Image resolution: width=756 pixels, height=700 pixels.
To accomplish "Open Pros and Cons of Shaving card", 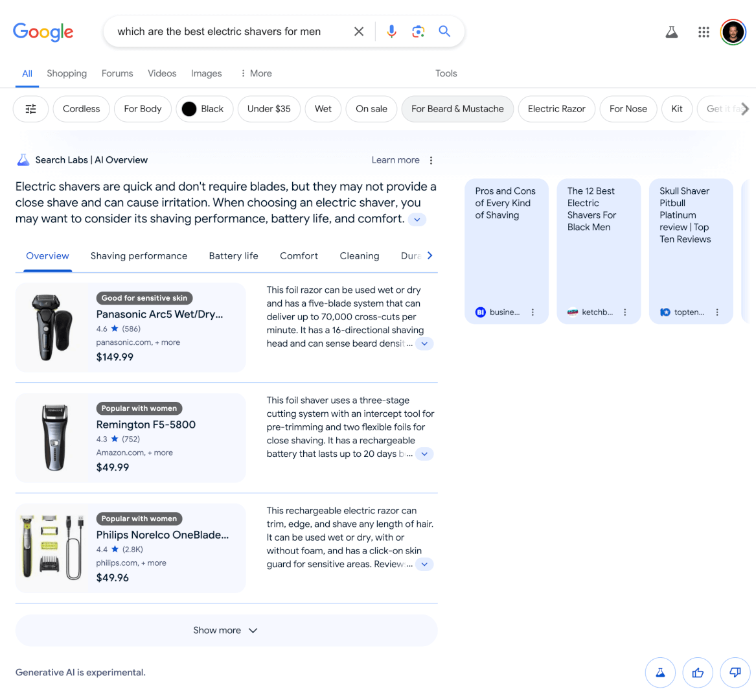I will coord(506,251).
